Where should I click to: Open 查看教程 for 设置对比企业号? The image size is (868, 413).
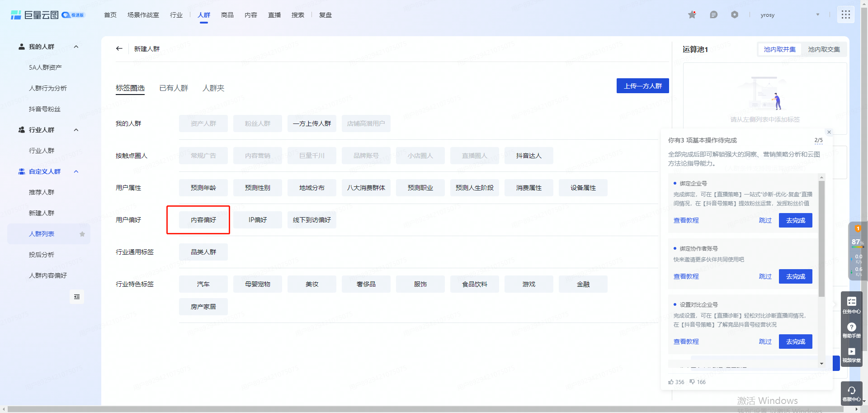[686, 342]
